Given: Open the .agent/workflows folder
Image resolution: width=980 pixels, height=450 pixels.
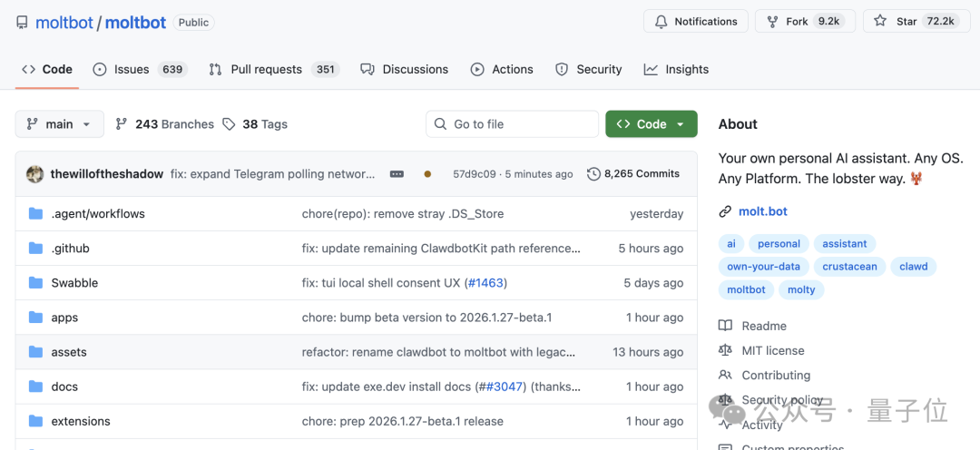Looking at the screenshot, I should pyautogui.click(x=98, y=214).
